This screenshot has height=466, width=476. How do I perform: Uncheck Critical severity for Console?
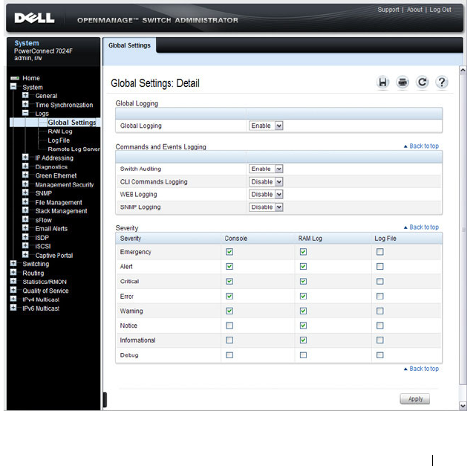point(229,281)
